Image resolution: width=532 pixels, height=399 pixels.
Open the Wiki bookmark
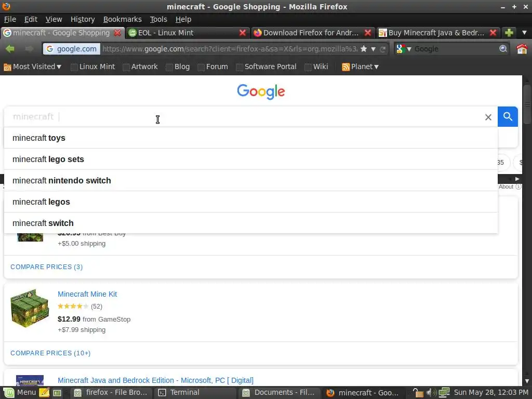(x=316, y=67)
